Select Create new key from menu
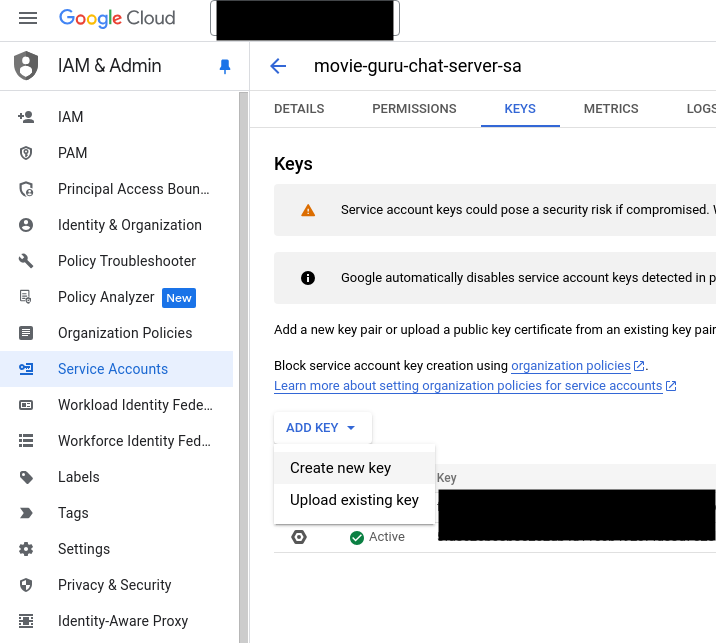 click(x=340, y=468)
